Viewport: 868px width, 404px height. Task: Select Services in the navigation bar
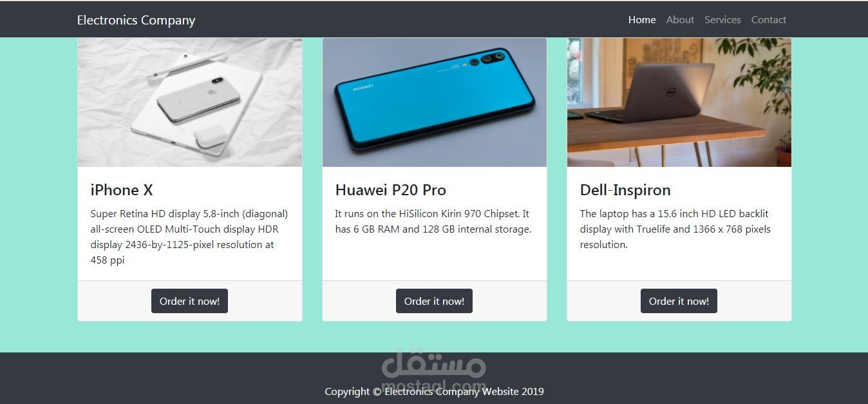click(722, 20)
